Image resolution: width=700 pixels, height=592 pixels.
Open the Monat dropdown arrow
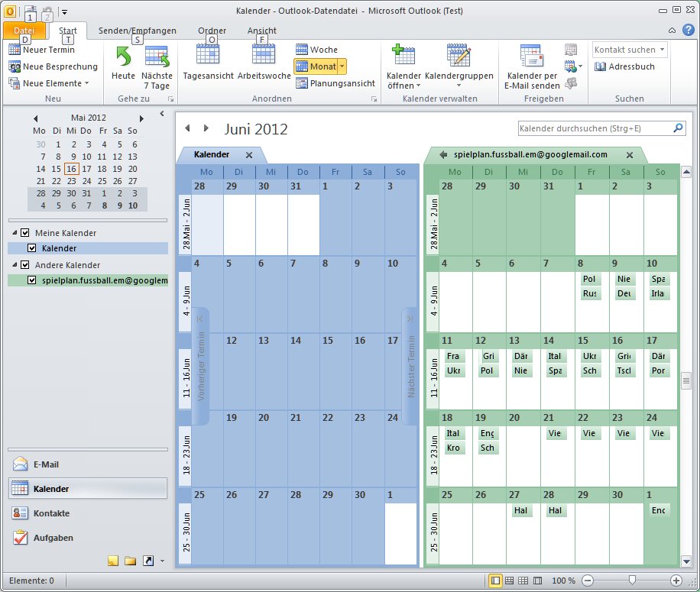(342, 66)
